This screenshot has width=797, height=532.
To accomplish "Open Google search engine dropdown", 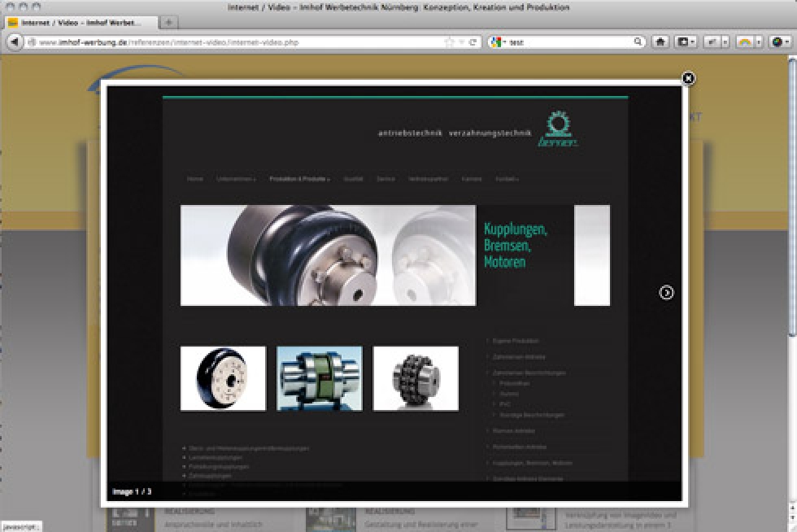I will 498,42.
